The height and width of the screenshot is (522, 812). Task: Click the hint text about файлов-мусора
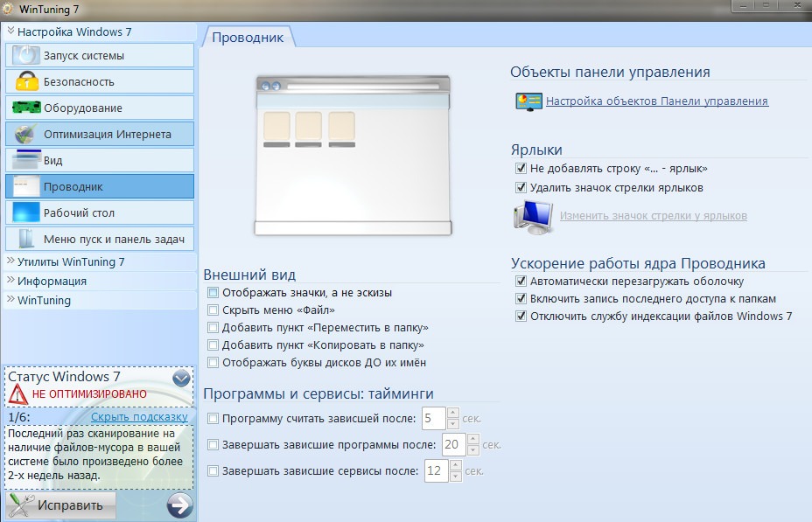click(98, 454)
